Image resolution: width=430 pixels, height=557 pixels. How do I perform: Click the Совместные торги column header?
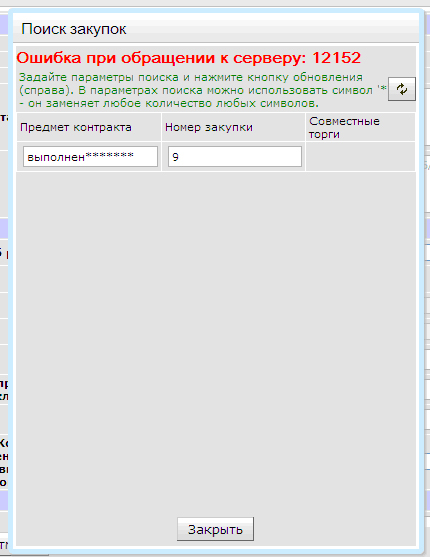(x=360, y=127)
